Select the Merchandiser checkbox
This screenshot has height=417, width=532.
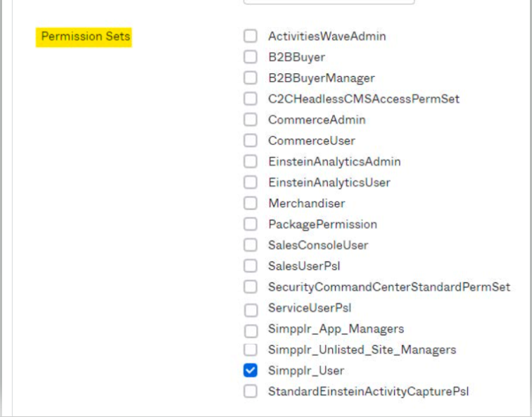[251, 203]
